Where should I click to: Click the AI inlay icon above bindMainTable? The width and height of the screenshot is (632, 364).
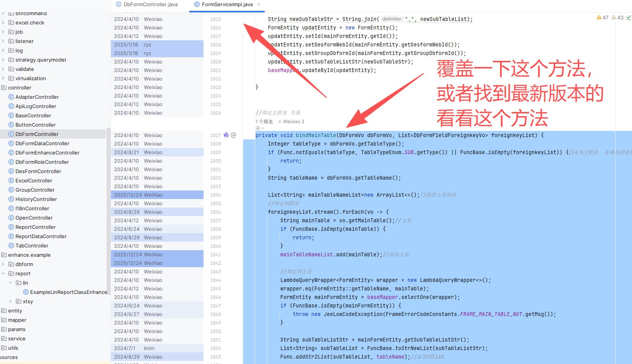pyautogui.click(x=258, y=128)
